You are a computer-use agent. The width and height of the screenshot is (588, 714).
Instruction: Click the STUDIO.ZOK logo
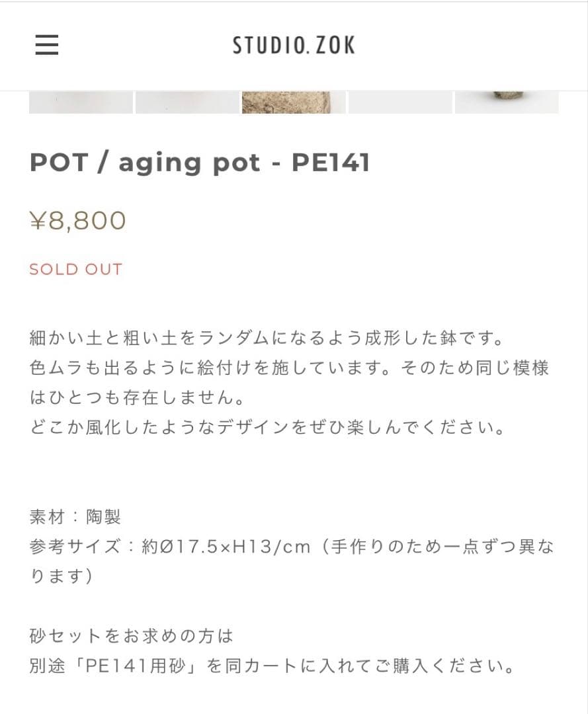[x=294, y=45]
